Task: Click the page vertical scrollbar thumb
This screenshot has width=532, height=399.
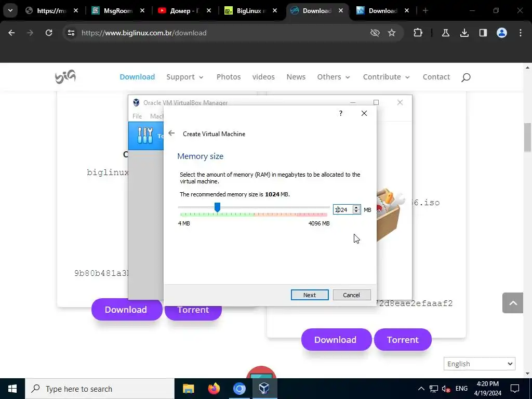Action: [528, 138]
